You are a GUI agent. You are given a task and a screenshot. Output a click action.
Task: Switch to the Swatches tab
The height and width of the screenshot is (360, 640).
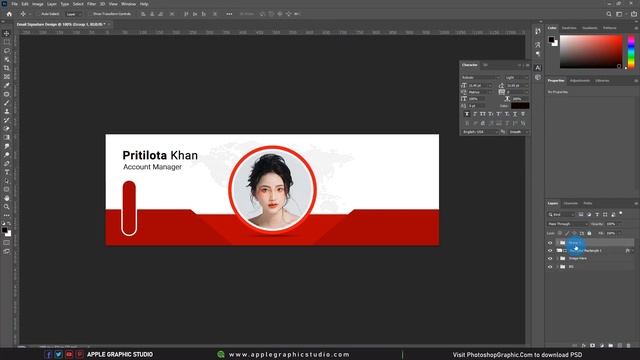[569, 28]
